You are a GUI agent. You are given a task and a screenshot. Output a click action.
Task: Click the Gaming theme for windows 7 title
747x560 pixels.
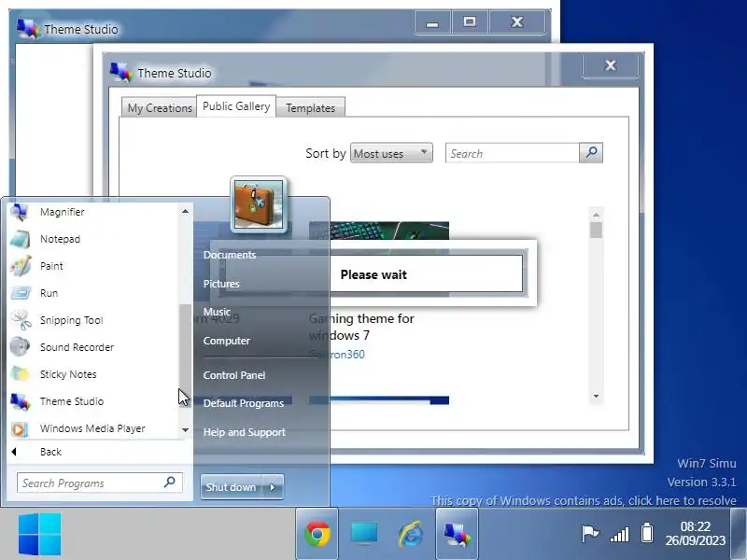361,327
